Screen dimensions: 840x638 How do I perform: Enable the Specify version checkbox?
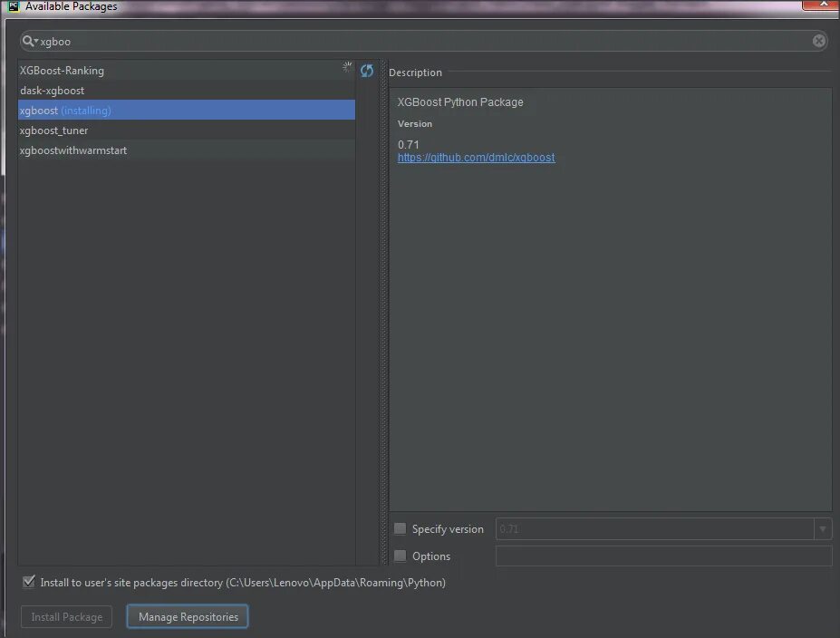click(401, 528)
